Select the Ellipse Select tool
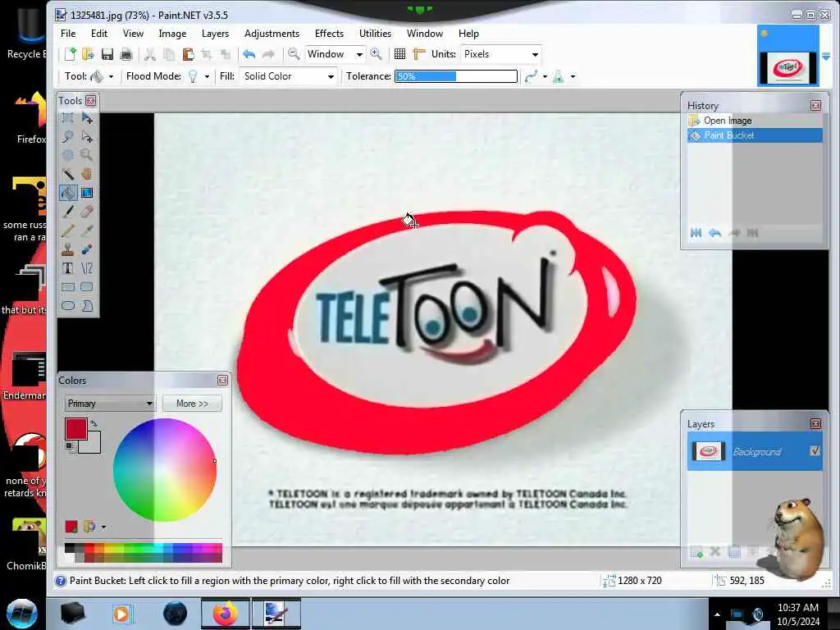 coord(68,155)
